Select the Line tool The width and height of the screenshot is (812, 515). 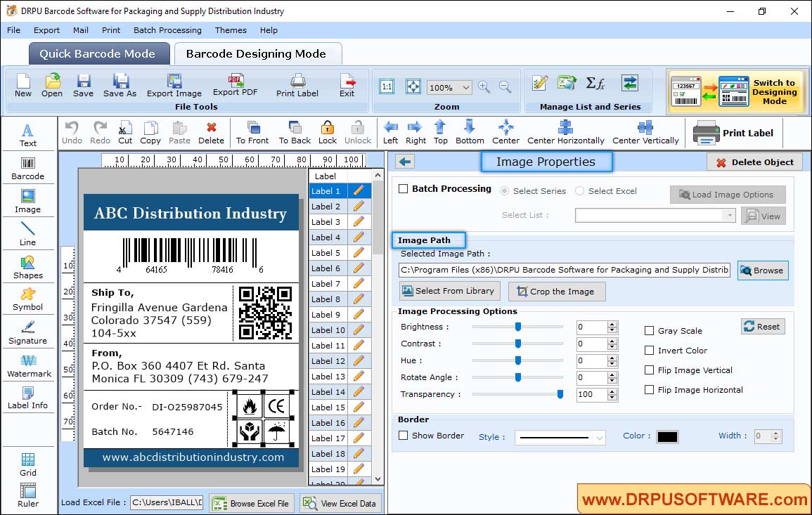28,234
